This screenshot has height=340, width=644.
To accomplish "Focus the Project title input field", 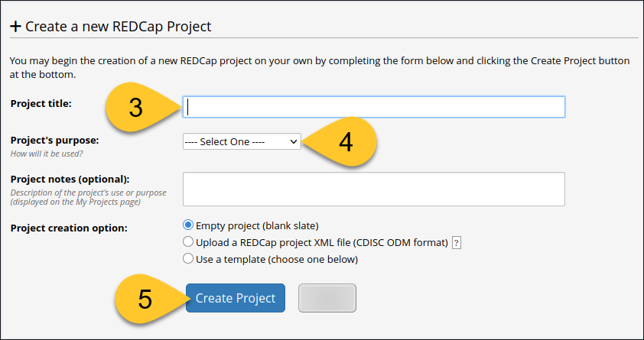I will [x=374, y=107].
